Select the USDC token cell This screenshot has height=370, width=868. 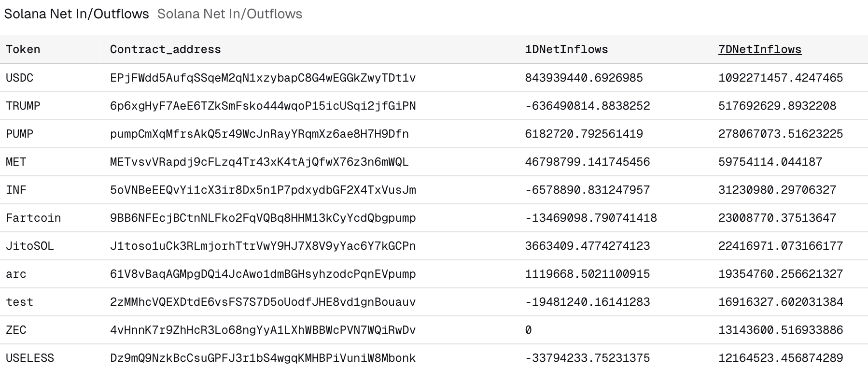[x=20, y=78]
